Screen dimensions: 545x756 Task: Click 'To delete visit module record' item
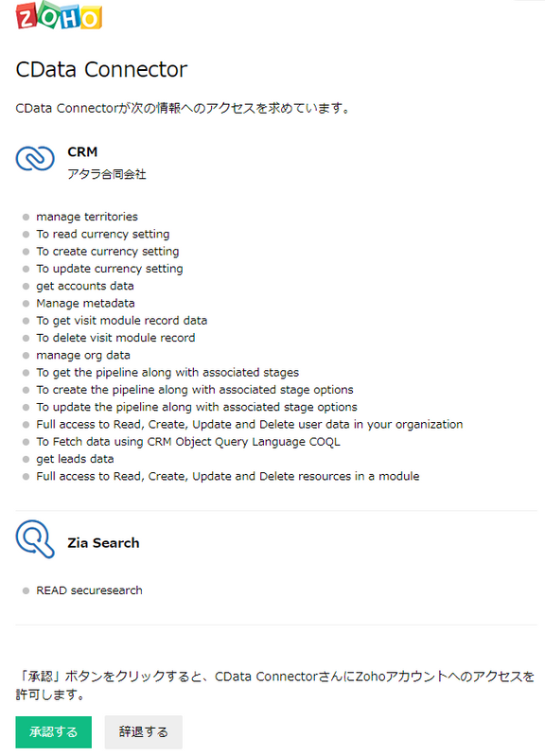click(x=115, y=338)
